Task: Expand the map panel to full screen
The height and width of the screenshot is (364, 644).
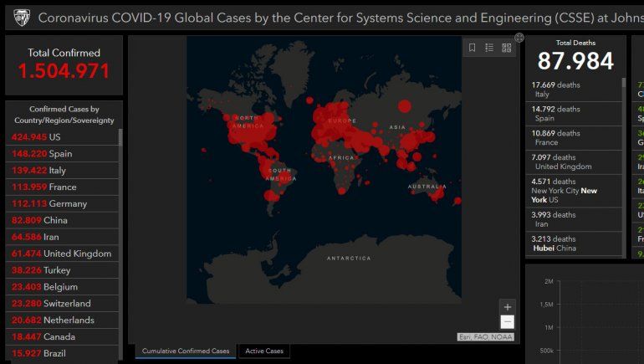Action: [519, 38]
